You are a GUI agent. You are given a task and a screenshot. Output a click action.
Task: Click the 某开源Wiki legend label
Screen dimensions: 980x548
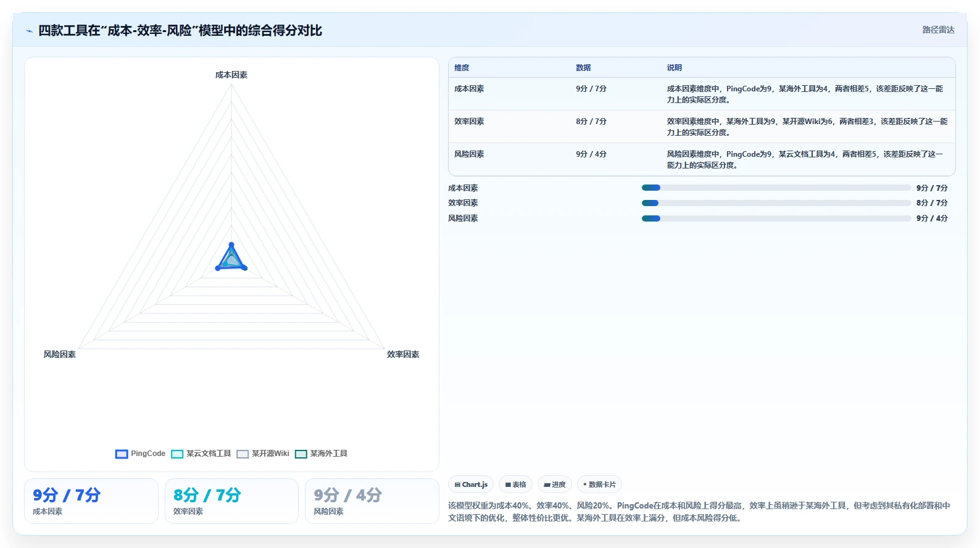[270, 454]
